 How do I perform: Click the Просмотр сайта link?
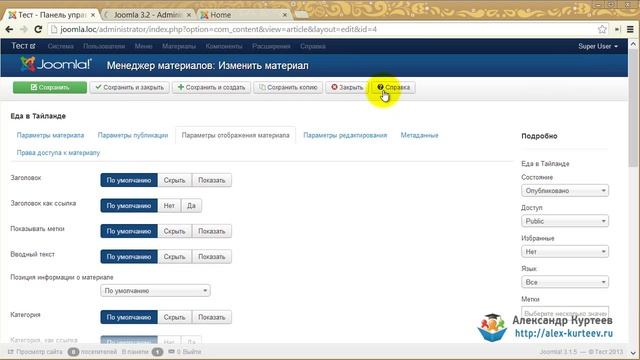[x=36, y=351]
